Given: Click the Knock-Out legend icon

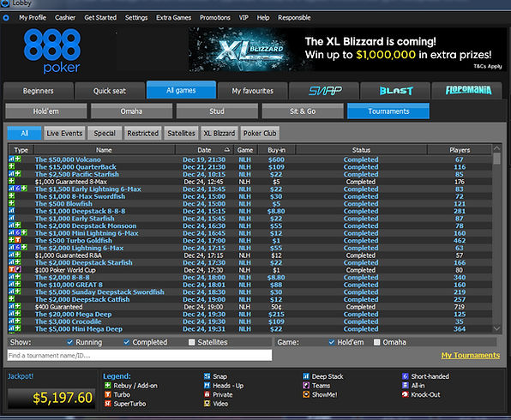Looking at the screenshot, I should tap(405, 394).
